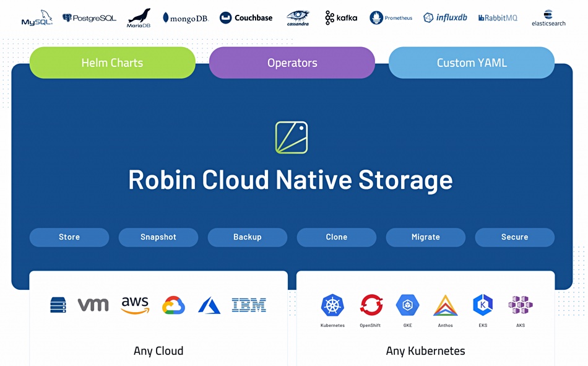588x366 pixels.
Task: Click the Migrate button
Action: (x=426, y=237)
